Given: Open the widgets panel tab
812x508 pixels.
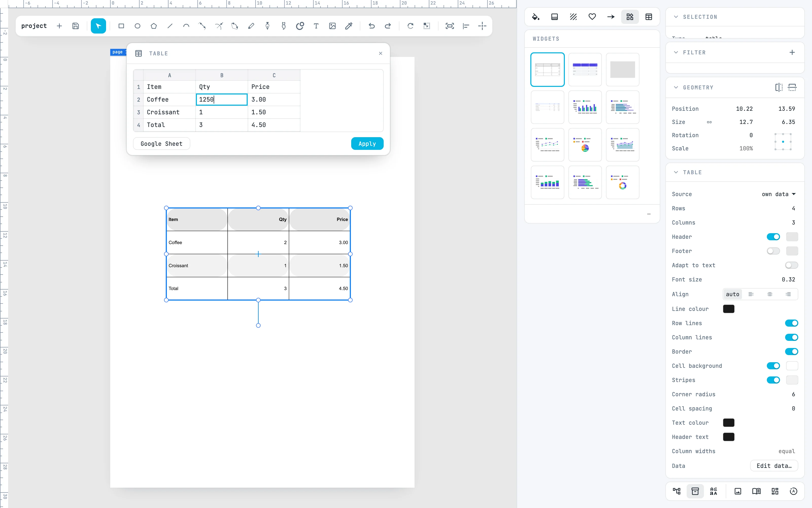Looking at the screenshot, I should [630, 17].
